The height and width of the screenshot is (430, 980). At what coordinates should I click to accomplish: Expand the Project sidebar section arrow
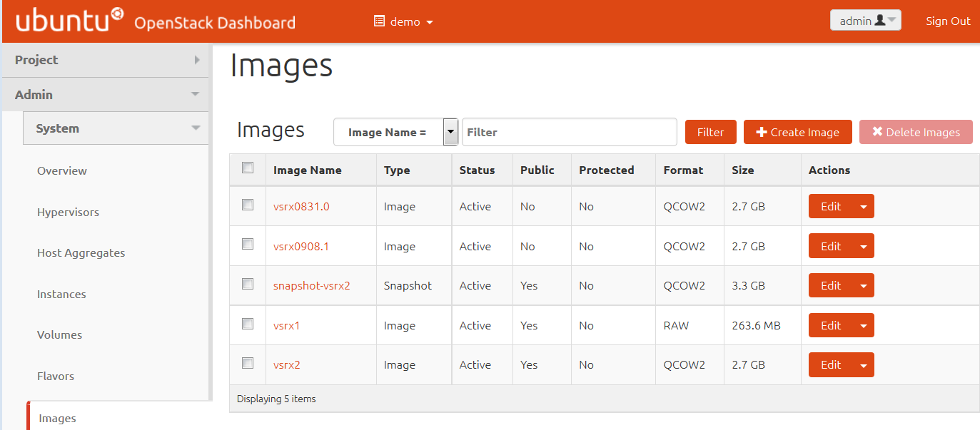point(197,60)
